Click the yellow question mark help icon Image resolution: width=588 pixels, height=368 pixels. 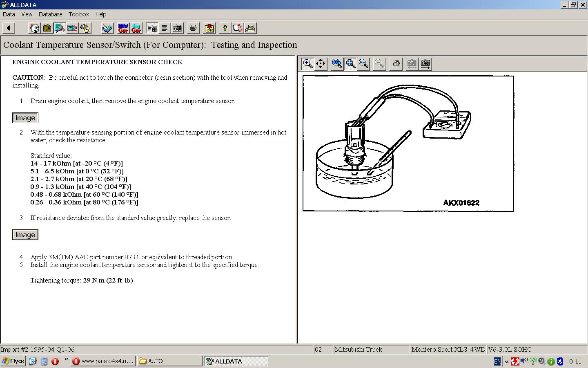(x=224, y=28)
